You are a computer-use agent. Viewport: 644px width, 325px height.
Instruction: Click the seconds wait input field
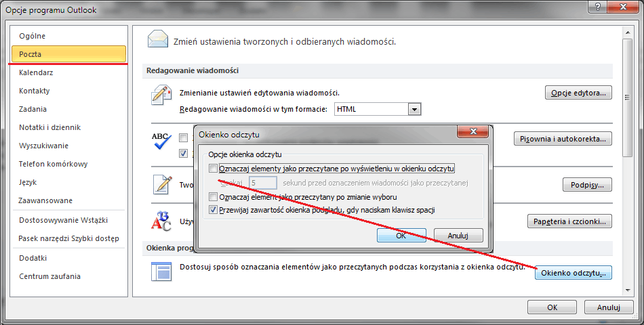[x=263, y=183]
